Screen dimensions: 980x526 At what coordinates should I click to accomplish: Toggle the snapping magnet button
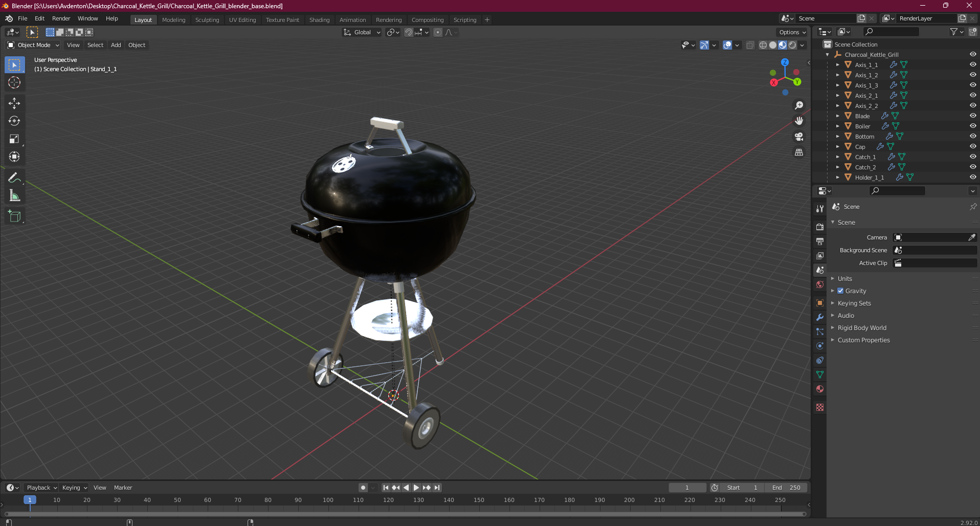(409, 32)
